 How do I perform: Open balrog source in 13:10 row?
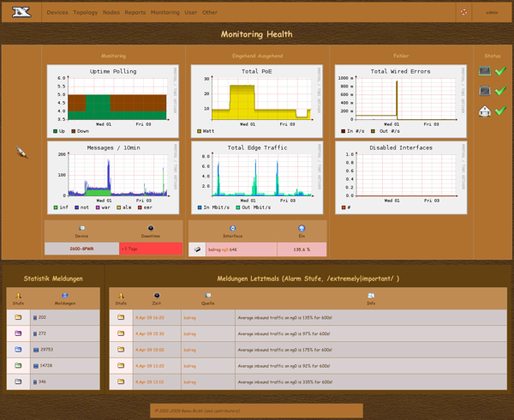[190, 382]
